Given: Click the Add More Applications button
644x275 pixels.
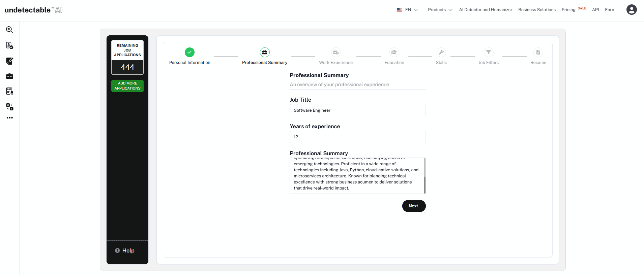Looking at the screenshot, I should click(127, 86).
